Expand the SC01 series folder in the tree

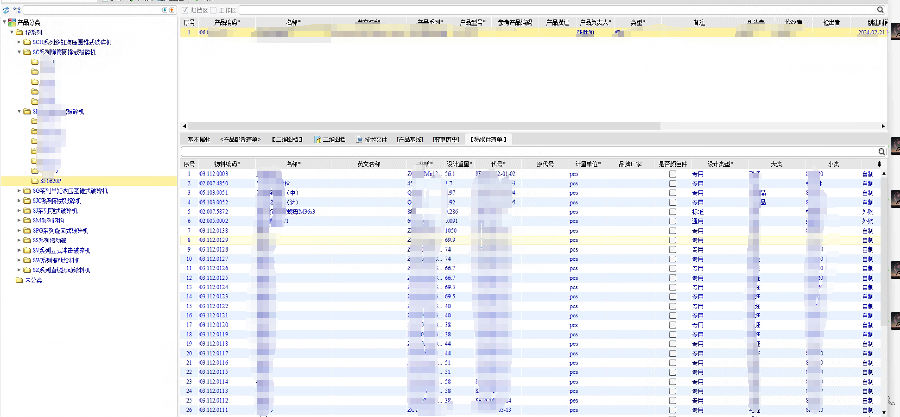click(x=19, y=42)
